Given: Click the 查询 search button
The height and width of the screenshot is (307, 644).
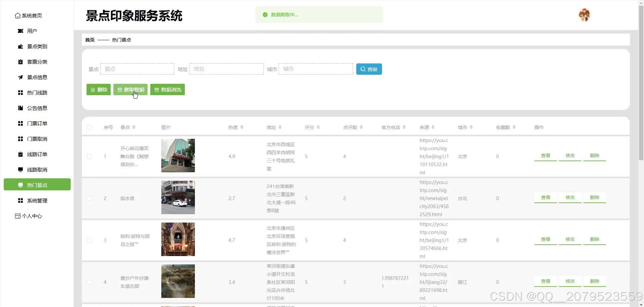Looking at the screenshot, I should 369,69.
